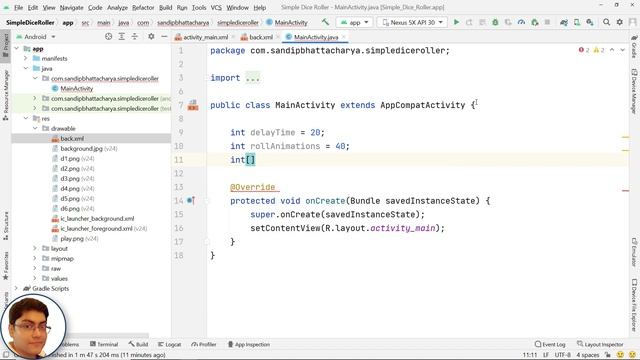
Task: Open the Gradle tool window on right edge
Action: coord(634,47)
